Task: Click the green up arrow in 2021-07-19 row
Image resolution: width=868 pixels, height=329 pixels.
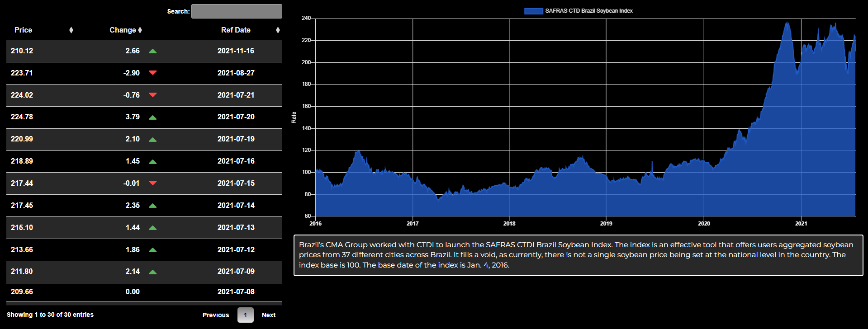Action: point(153,139)
